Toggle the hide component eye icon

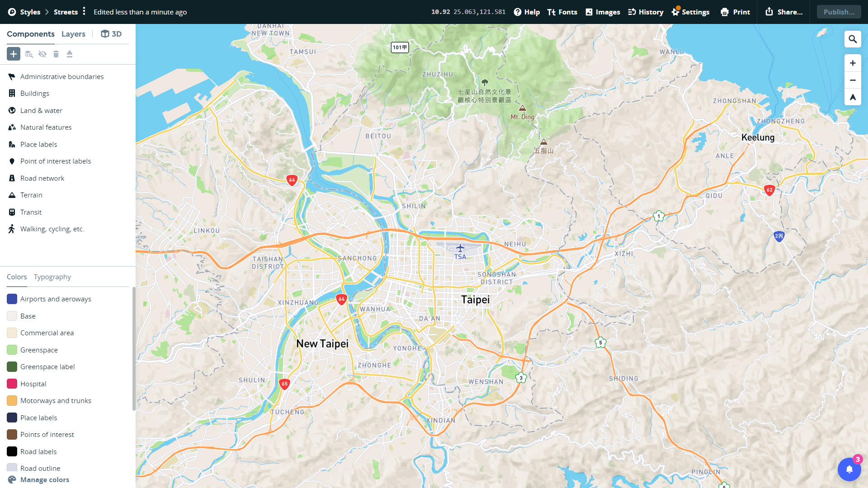(x=42, y=54)
